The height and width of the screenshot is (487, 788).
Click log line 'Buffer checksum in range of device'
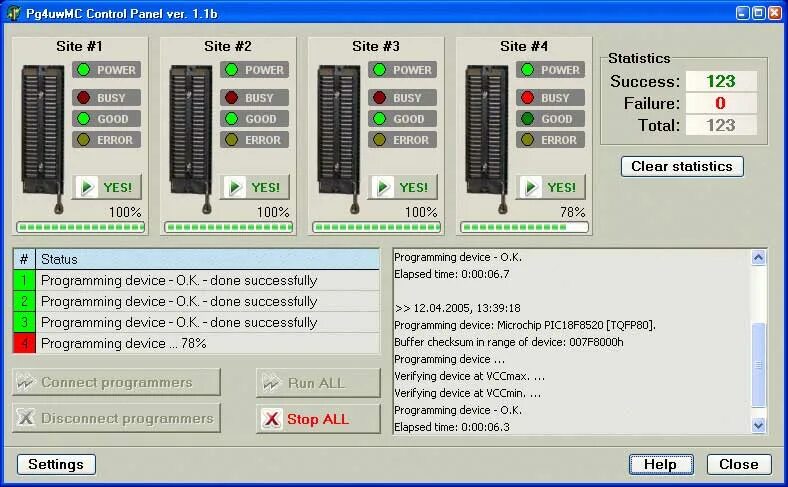coord(509,342)
